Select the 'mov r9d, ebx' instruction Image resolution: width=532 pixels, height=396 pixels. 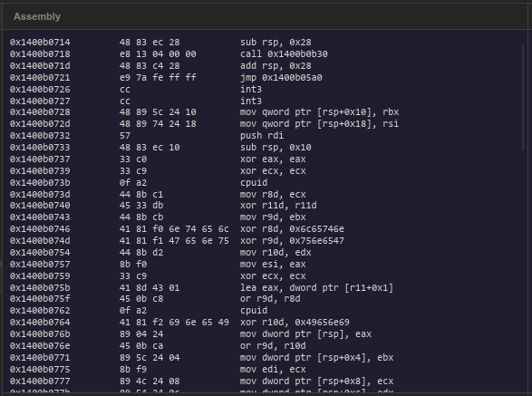[273, 217]
